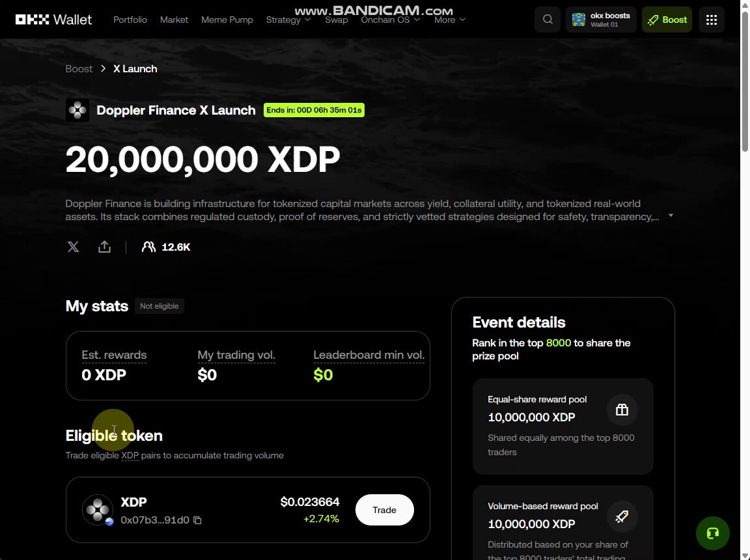This screenshot has width=750, height=560.
Task: Click the gift icon in Equal-share reward pool
Action: pos(622,410)
